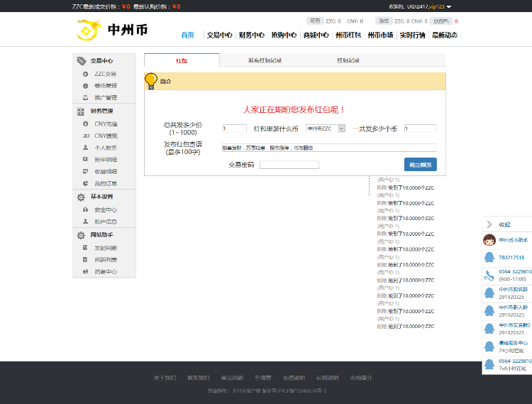Switch to the 发布红包记录 tab
532x404 pixels.
(265, 60)
